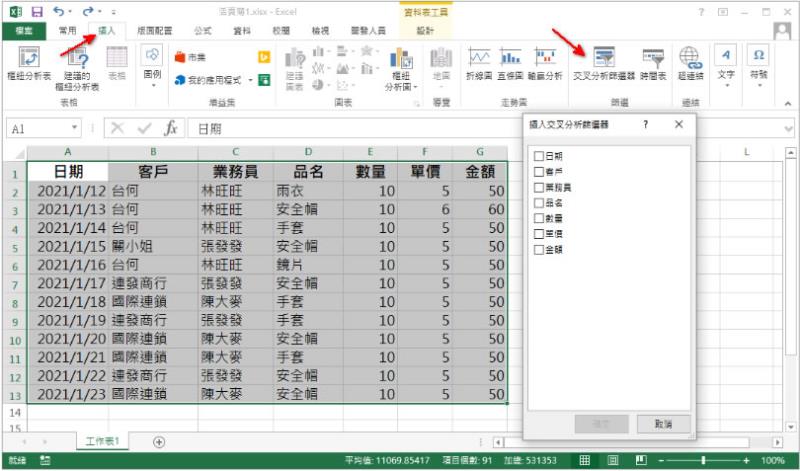
Task: Open the Store (市集) add-in
Action: pos(190,57)
